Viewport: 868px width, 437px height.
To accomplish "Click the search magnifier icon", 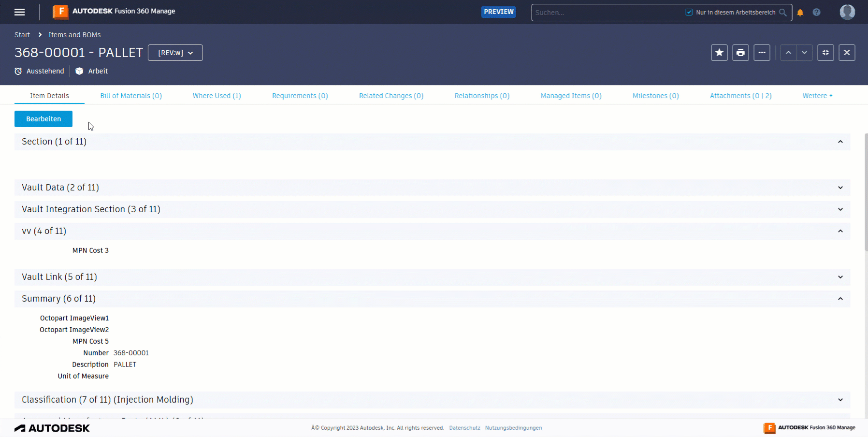I will coord(782,13).
